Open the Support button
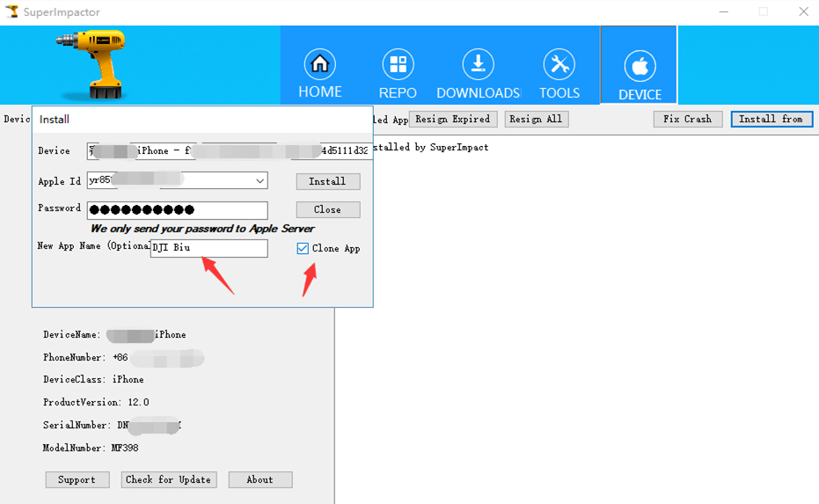Viewport: 819px width, 504px height. tap(77, 479)
